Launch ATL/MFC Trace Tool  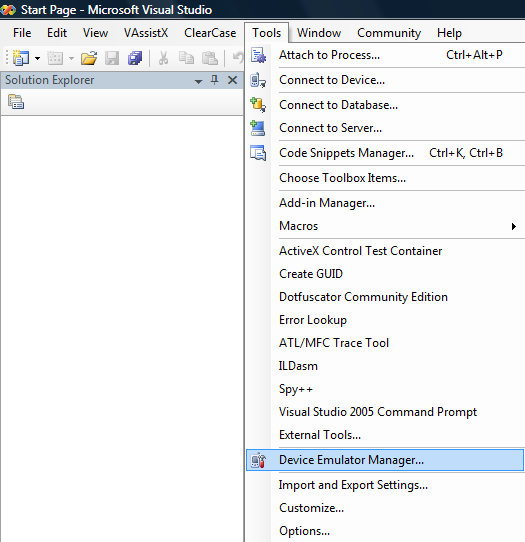tap(385, 343)
